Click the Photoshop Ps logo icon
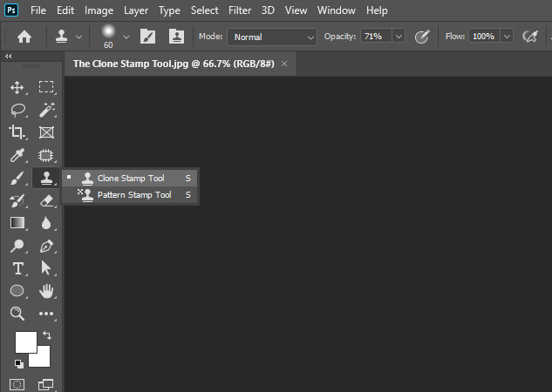Screen dimensions: 552x392 tap(11, 10)
